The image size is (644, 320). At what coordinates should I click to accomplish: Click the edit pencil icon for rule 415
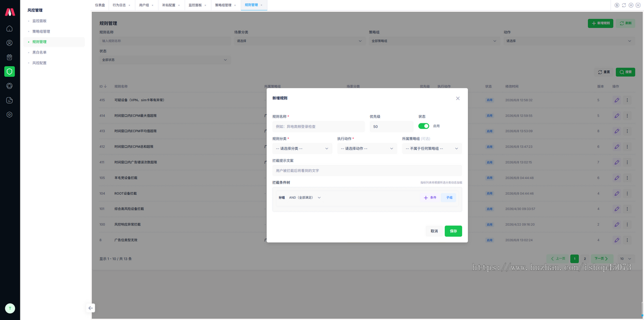(x=617, y=100)
